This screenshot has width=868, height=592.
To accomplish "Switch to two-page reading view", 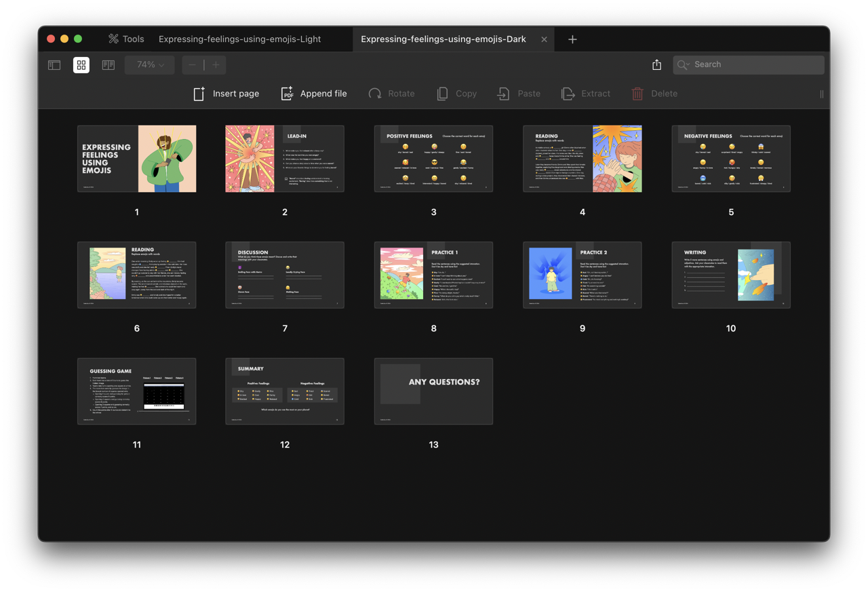I will pos(108,65).
